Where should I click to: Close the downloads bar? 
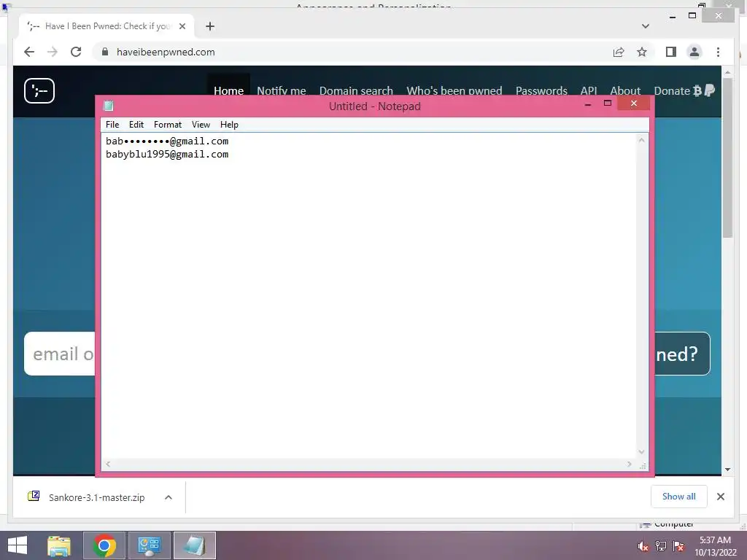(720, 497)
